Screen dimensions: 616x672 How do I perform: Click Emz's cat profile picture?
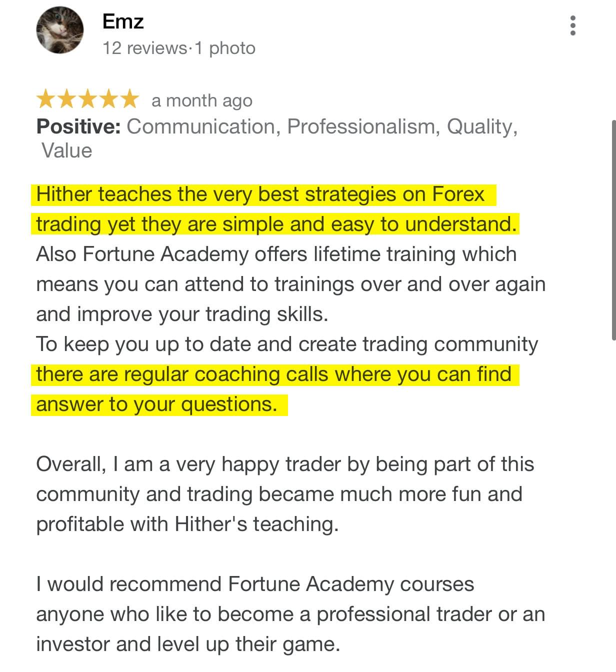point(60,30)
